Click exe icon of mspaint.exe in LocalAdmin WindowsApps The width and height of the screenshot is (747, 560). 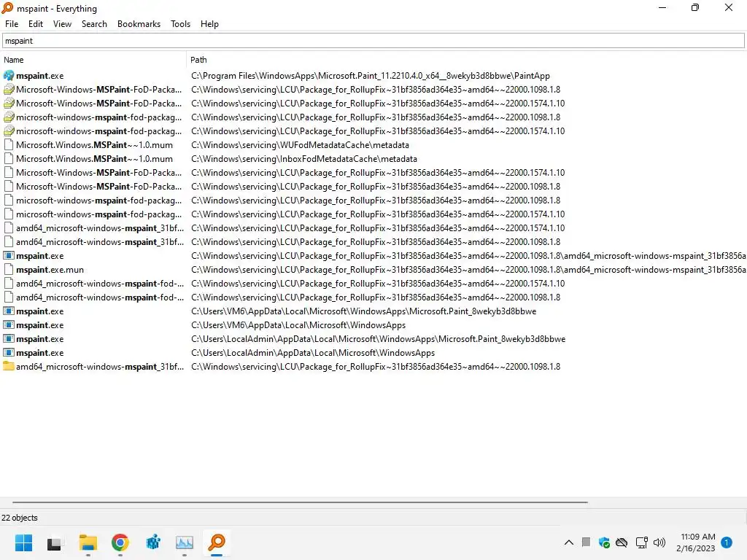point(9,352)
